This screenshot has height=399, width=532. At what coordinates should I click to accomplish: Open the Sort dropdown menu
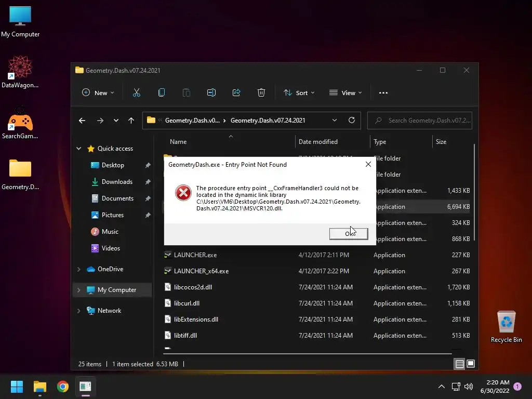tap(299, 92)
